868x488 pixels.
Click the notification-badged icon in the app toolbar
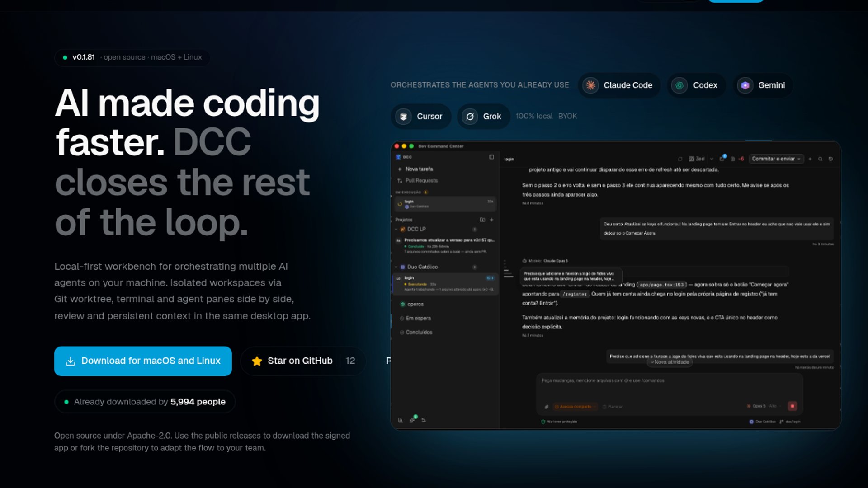point(722,158)
